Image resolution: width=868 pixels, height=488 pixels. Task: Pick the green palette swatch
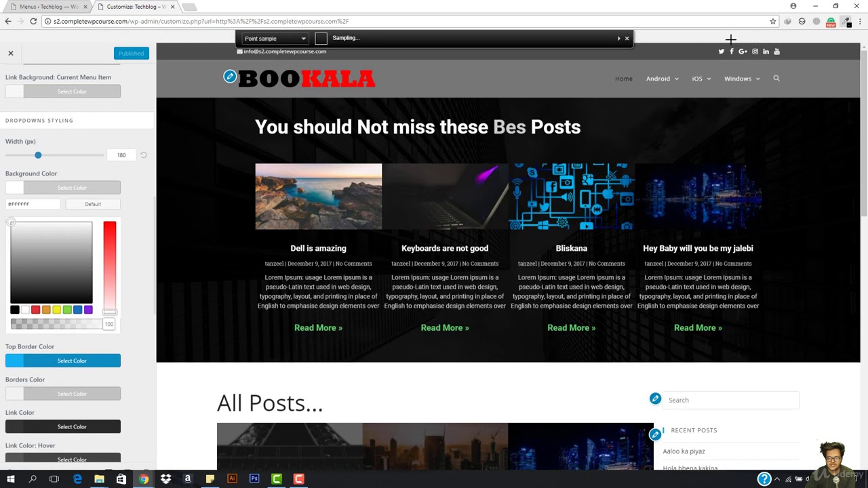[x=67, y=310]
